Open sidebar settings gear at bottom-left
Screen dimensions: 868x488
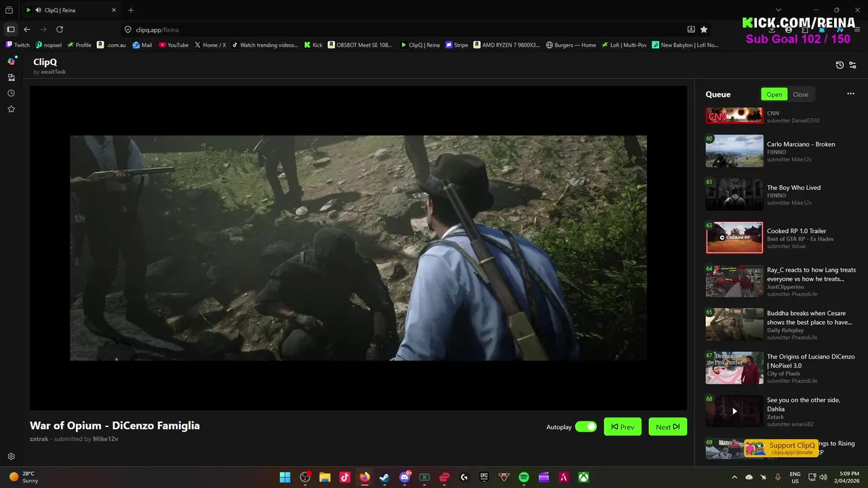(11, 457)
